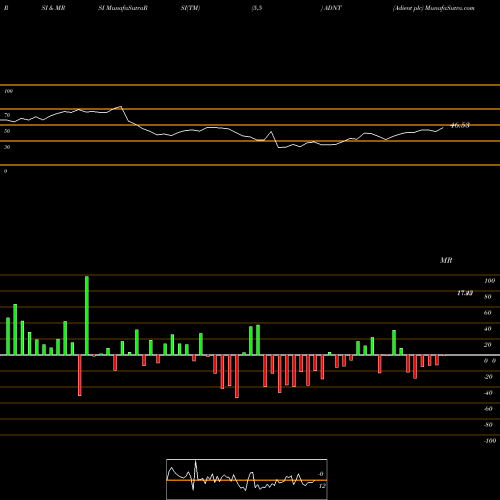Click the RSI value label 46.53
500x500 pixels.
point(460,125)
